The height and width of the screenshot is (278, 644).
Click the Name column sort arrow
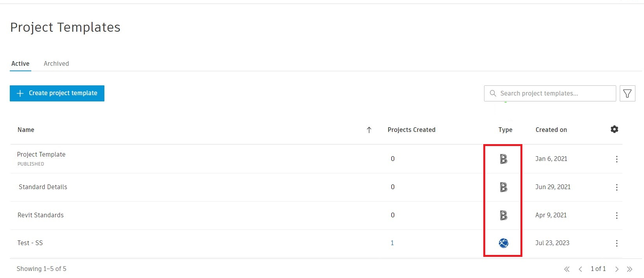(369, 130)
